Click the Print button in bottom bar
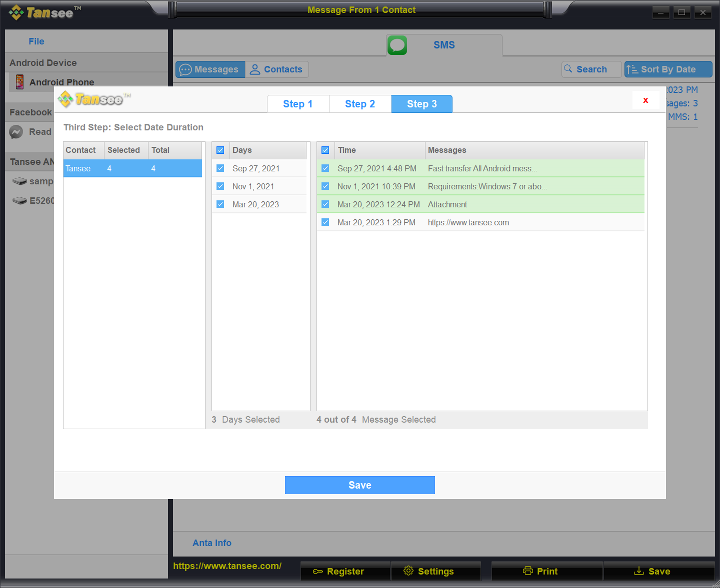 coord(547,571)
